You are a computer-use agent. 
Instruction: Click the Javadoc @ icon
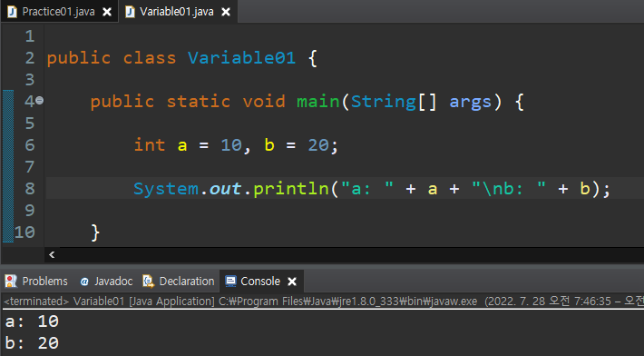[84, 282]
